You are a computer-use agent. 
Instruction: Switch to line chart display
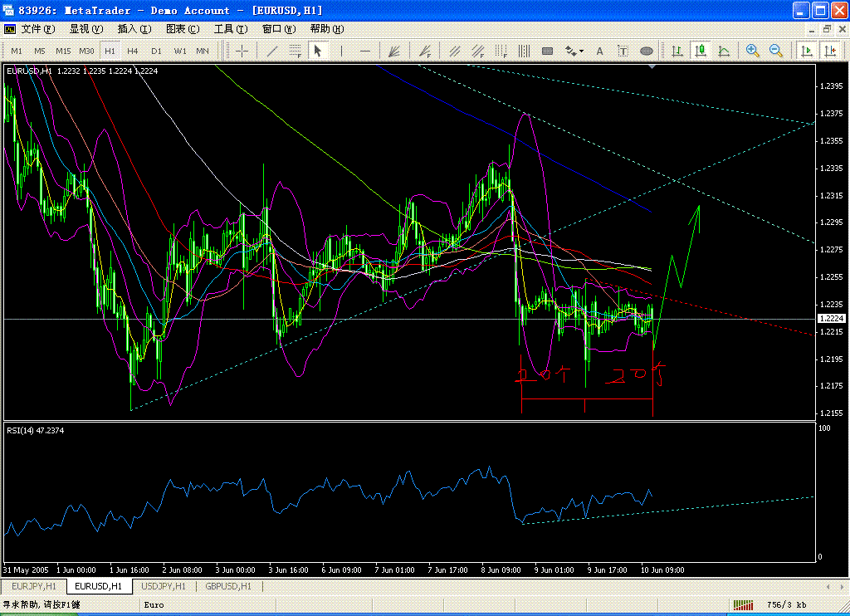click(x=724, y=51)
